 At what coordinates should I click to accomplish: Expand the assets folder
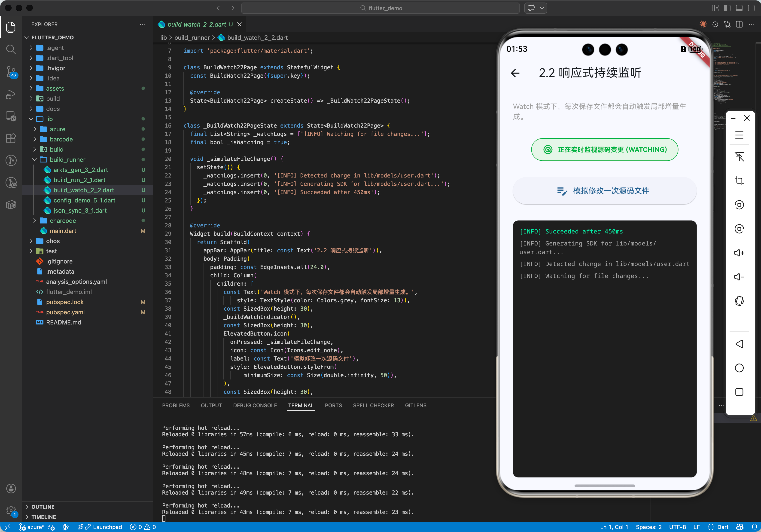[x=55, y=89]
